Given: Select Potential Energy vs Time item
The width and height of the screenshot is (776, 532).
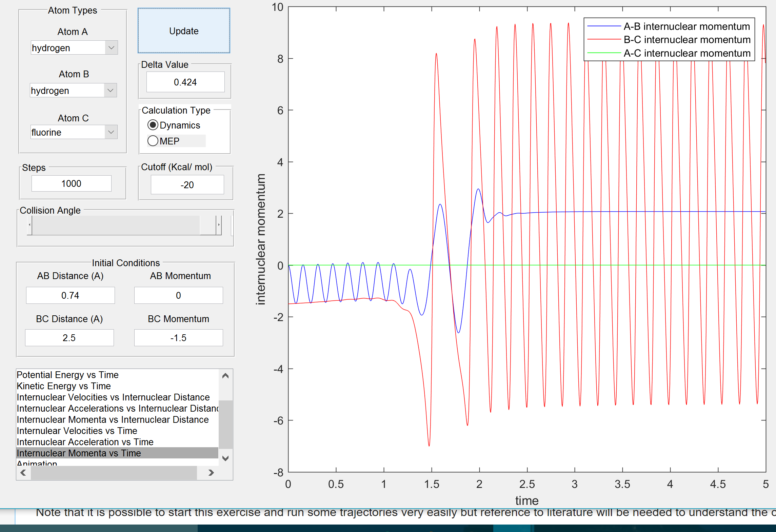Looking at the screenshot, I should (68, 375).
